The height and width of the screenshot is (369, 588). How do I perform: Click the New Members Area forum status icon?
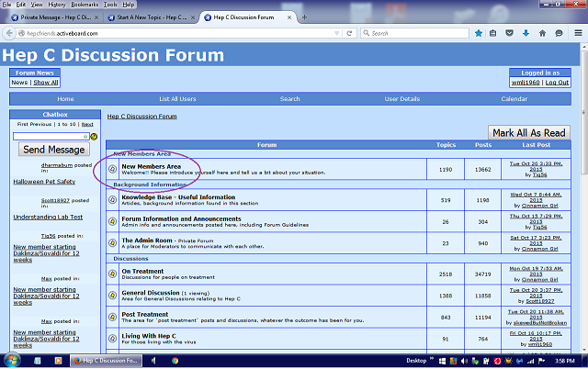(113, 169)
